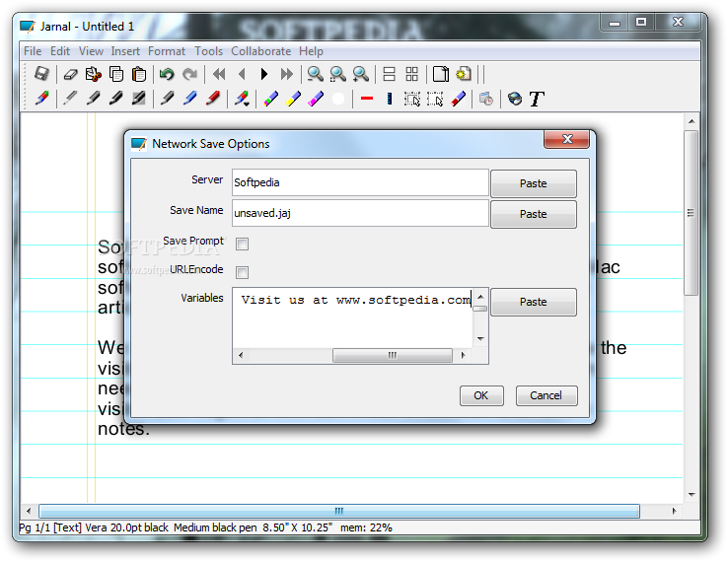This screenshot has height=562, width=728.
Task: Toggle the URLEncode checkbox
Action: (242, 272)
